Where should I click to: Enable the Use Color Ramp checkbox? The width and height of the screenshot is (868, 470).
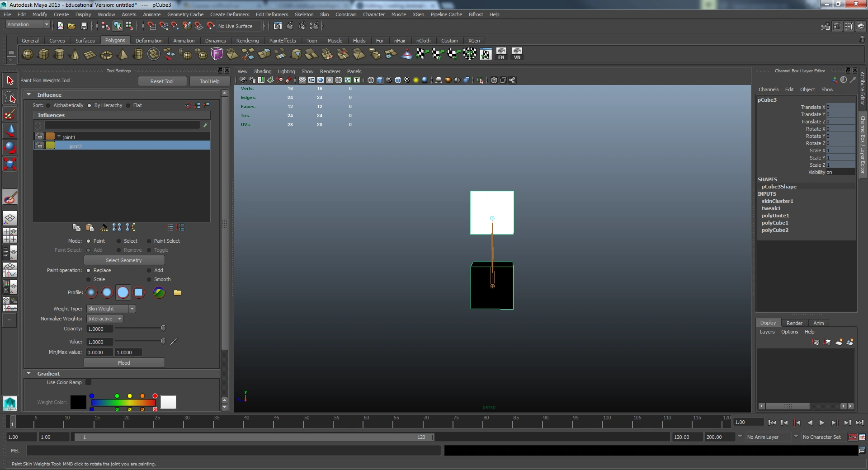[89, 382]
